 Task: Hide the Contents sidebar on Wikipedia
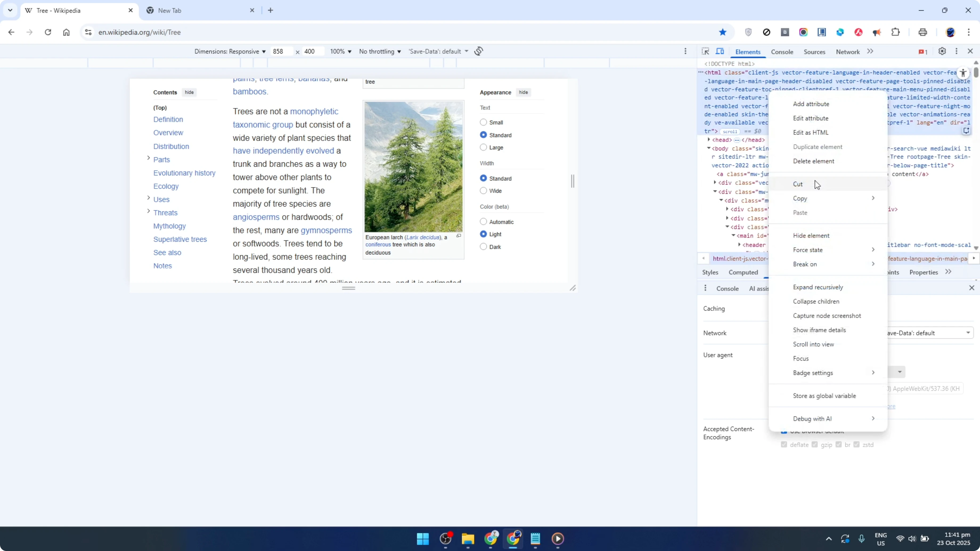point(189,92)
